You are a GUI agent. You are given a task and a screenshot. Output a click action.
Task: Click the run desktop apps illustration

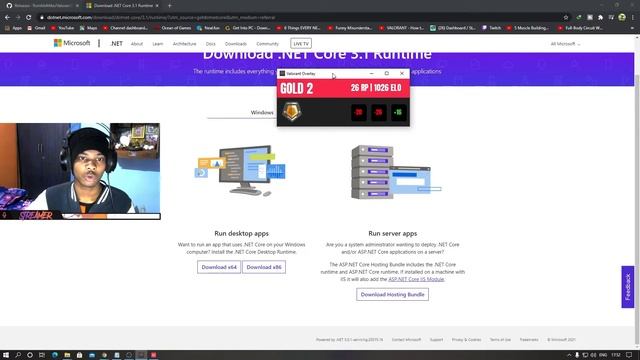(x=241, y=170)
